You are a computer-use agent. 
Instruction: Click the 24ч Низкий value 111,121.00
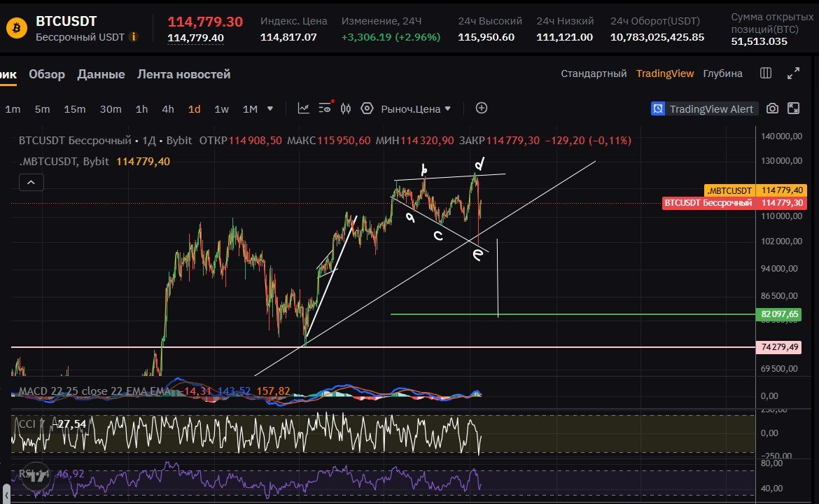click(x=565, y=37)
